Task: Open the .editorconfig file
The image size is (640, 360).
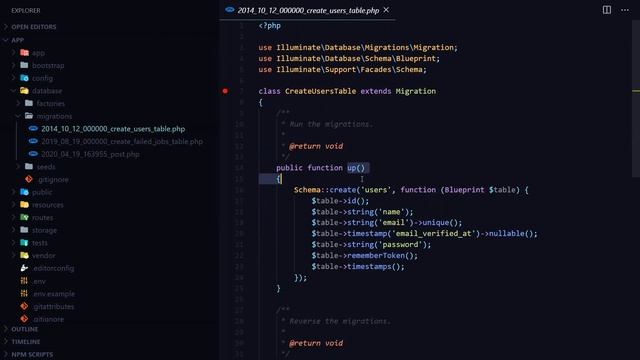Action: (53, 268)
